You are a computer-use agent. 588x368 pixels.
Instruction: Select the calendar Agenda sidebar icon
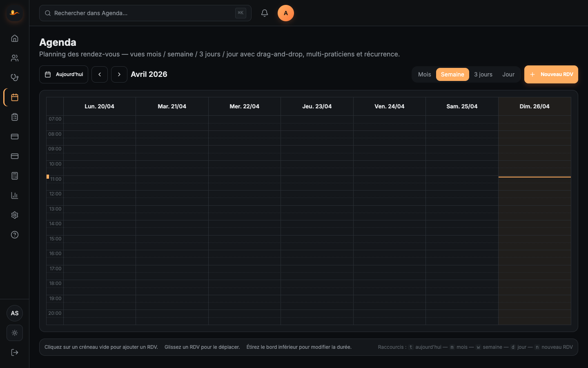15,97
